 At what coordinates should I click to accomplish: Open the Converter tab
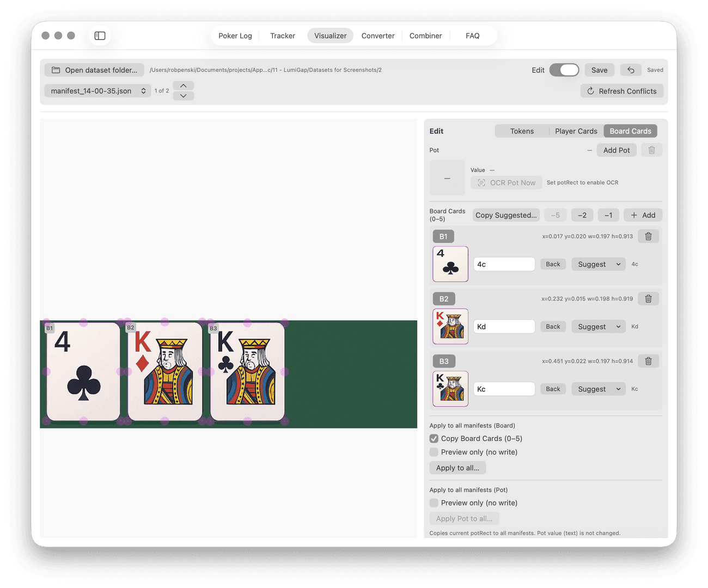378,36
